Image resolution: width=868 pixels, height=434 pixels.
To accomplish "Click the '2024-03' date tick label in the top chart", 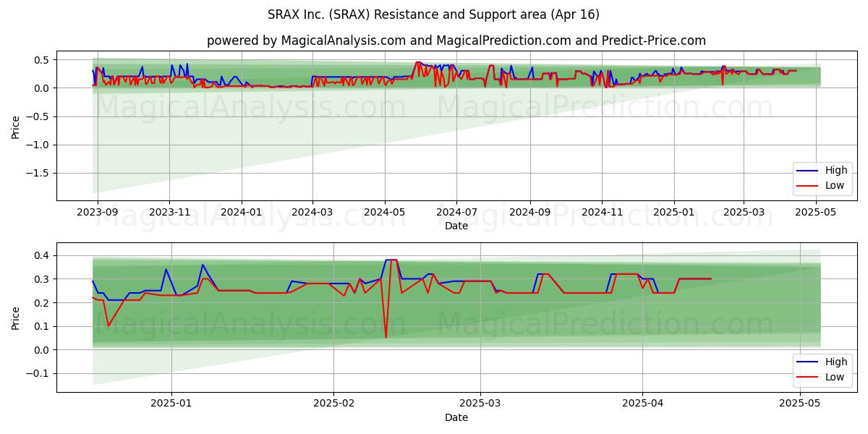I will point(312,213).
